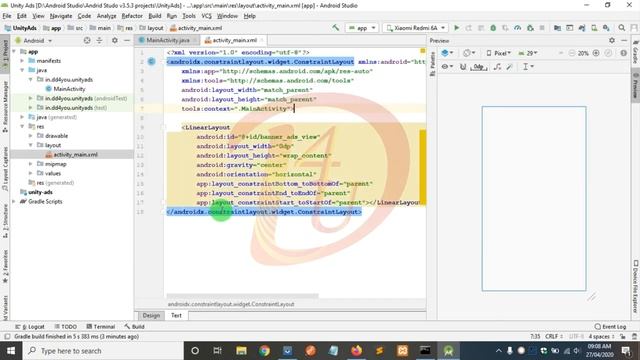Toggle the Resource Manager tool window
Viewport: 640px width, 360px height.
pos(5,107)
